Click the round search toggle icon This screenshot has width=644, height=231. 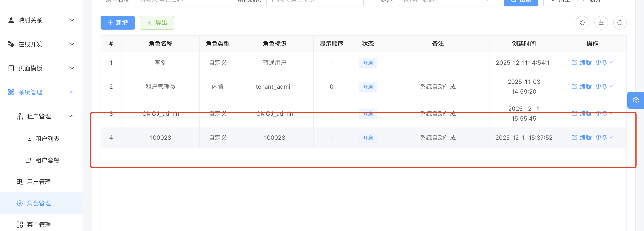tap(620, 23)
